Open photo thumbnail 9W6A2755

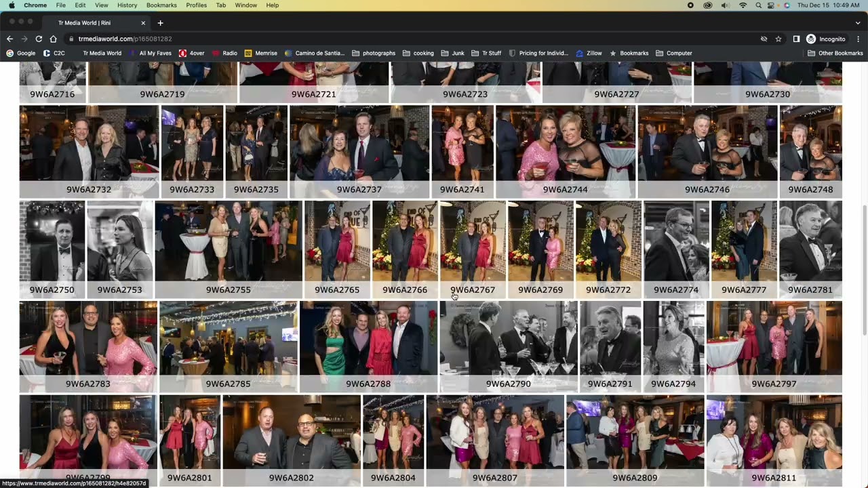coord(229,249)
